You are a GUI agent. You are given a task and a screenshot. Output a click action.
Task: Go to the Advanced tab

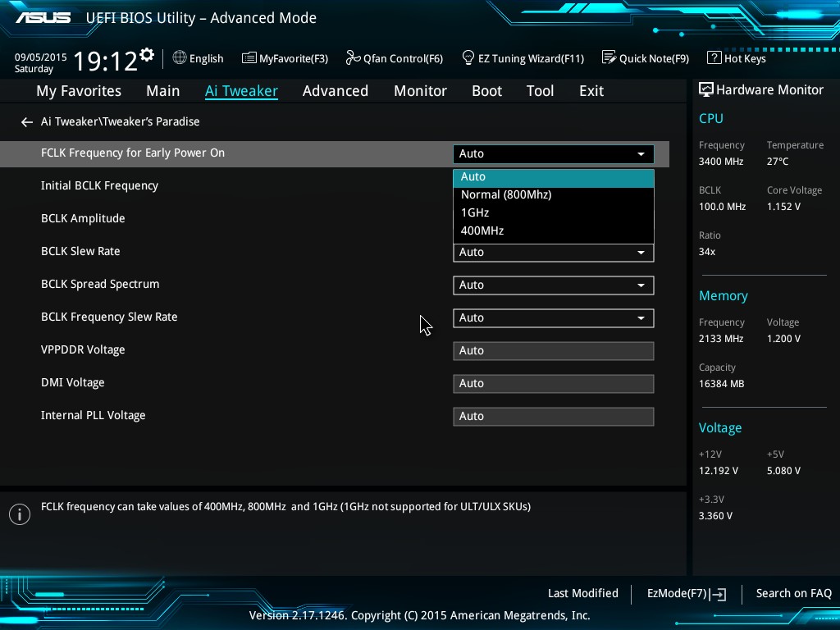click(x=336, y=91)
